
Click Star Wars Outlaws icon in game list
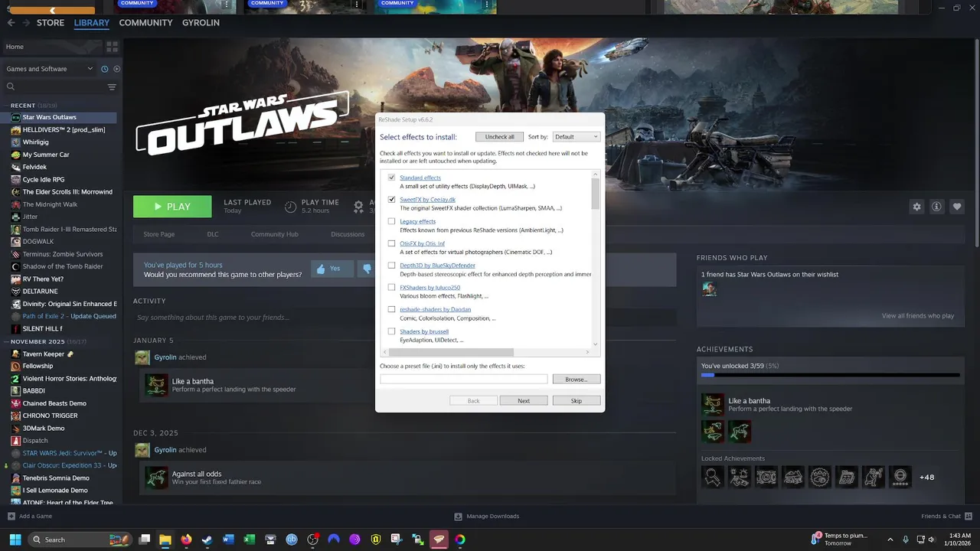(x=16, y=117)
